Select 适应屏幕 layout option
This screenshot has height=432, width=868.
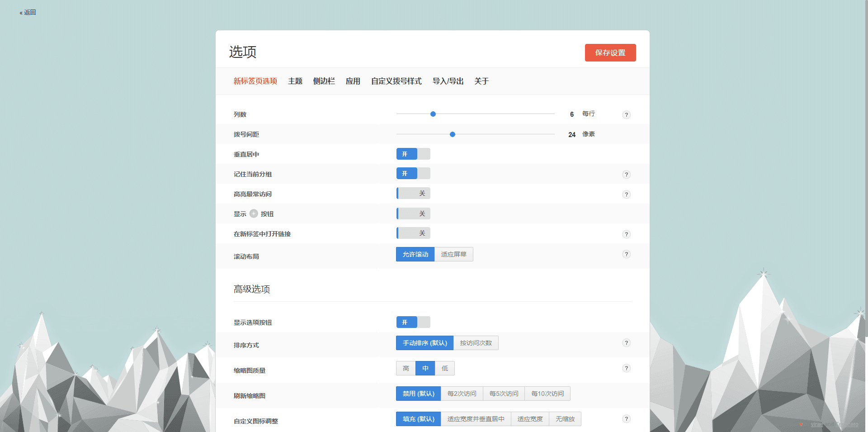[454, 254]
